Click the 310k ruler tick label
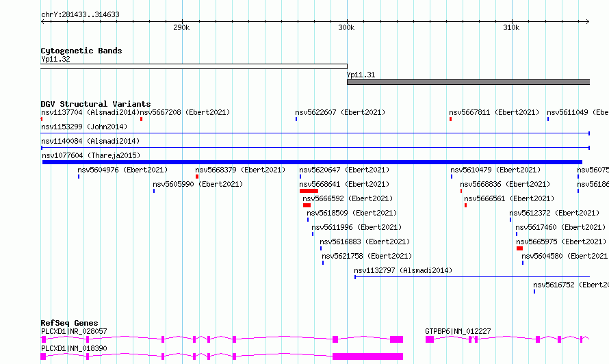 (511, 27)
